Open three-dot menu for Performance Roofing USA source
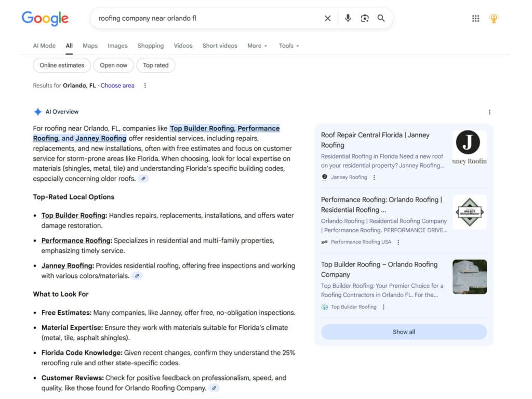This screenshot has height=399, width=532. click(398, 242)
